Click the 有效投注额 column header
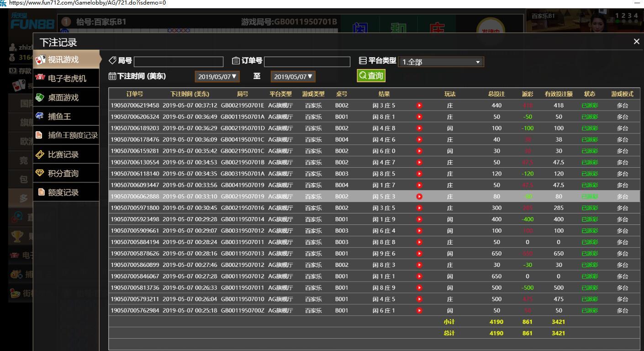The image size is (644, 351). (x=559, y=94)
